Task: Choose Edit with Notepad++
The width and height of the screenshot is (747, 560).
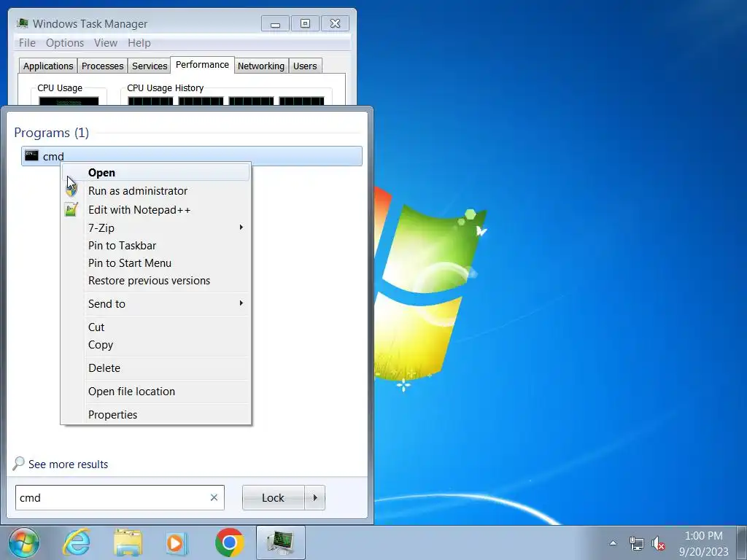Action: tap(156, 209)
